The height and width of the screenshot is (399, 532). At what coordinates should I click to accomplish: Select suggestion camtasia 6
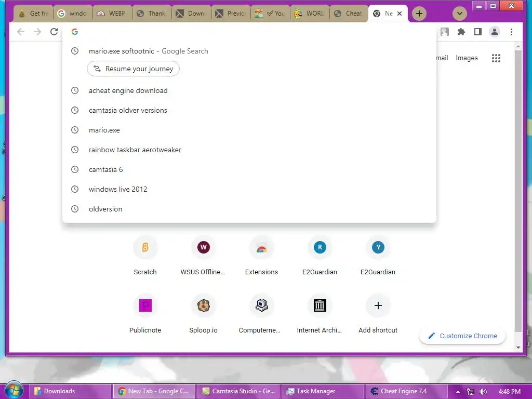(x=249, y=169)
